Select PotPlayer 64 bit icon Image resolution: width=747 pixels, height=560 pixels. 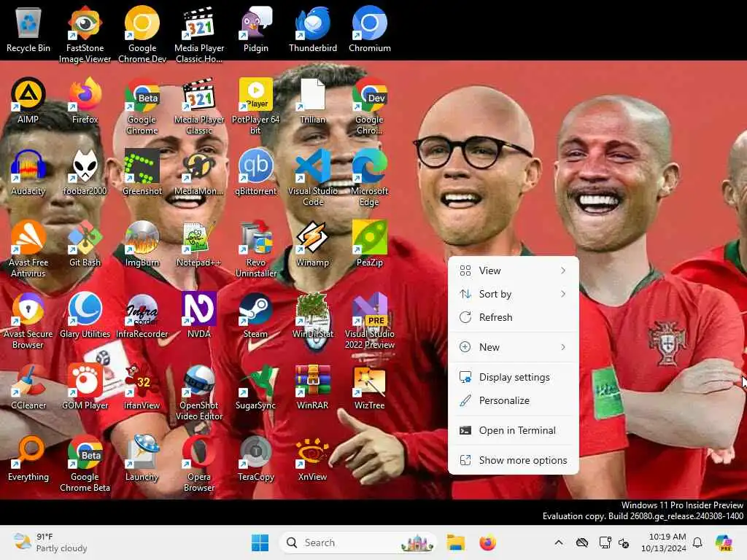(x=256, y=106)
